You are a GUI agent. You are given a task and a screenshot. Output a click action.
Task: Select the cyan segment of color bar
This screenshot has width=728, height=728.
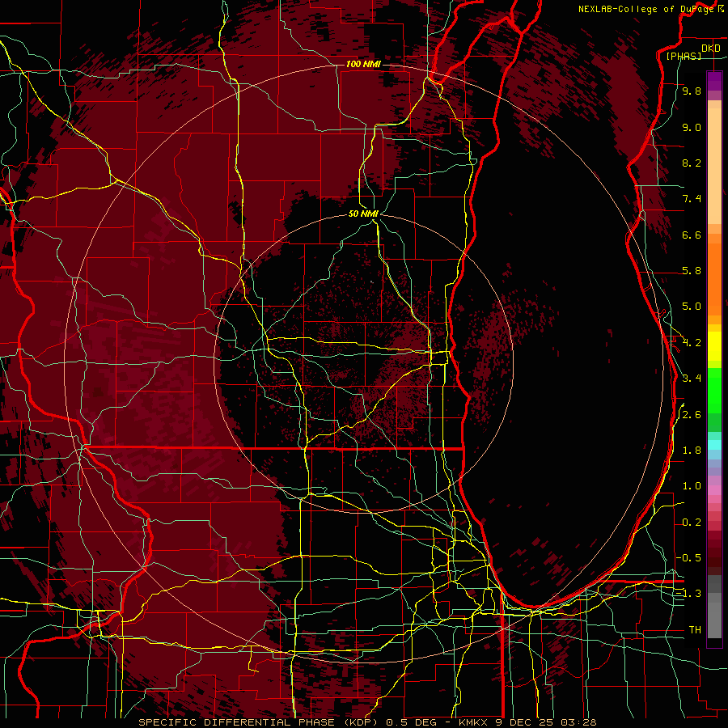714,445
